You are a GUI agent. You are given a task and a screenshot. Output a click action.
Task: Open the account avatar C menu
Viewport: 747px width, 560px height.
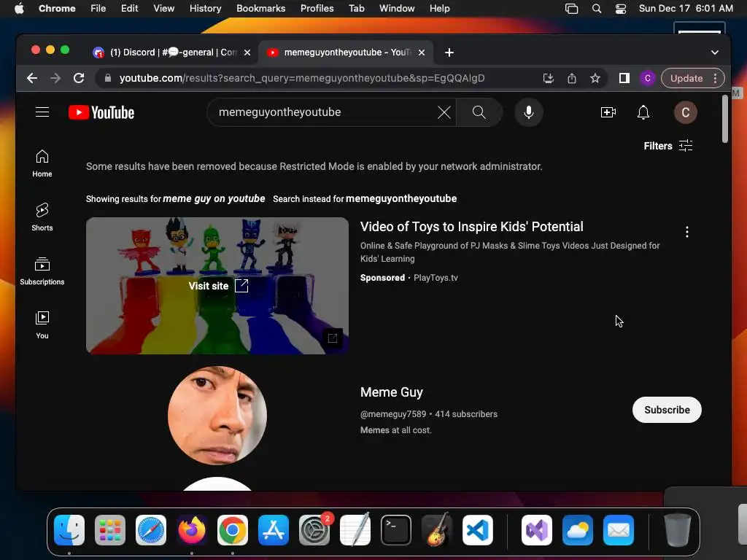[686, 112]
